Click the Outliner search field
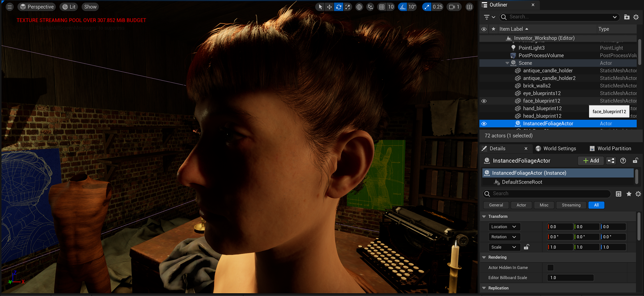This screenshot has height=296, width=644. pos(559,17)
